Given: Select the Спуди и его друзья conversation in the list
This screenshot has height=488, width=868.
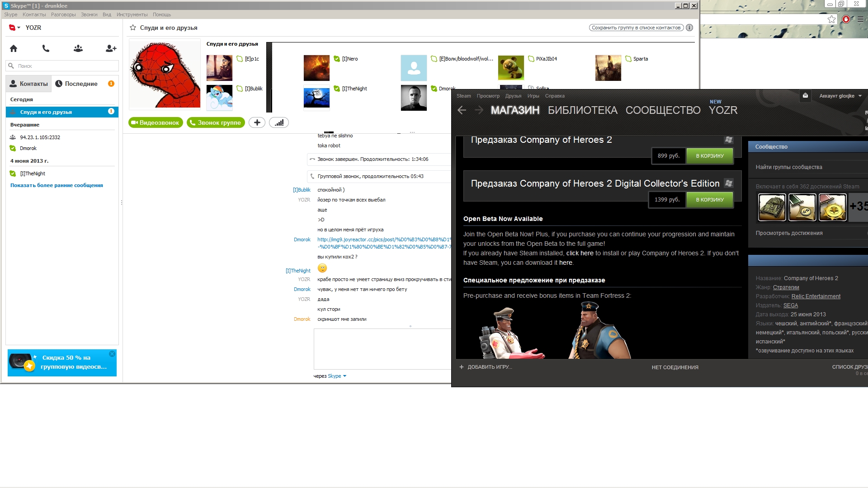Looking at the screenshot, I should 62,112.
